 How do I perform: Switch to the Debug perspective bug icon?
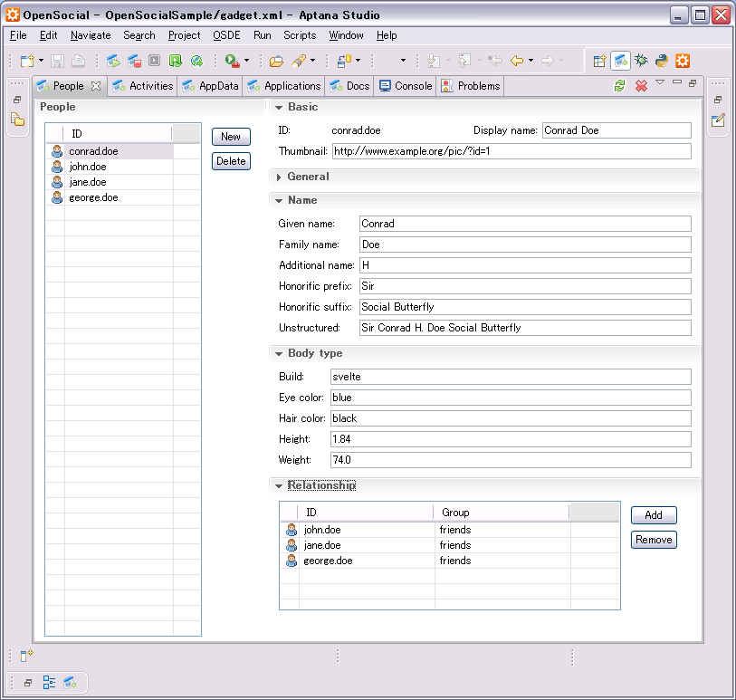pyautogui.click(x=641, y=61)
